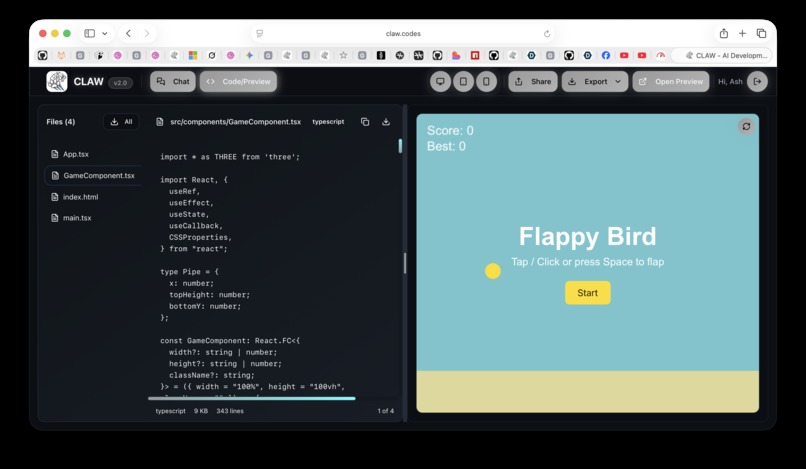
Task: Open a new tab with the plus icon
Action: tap(742, 33)
